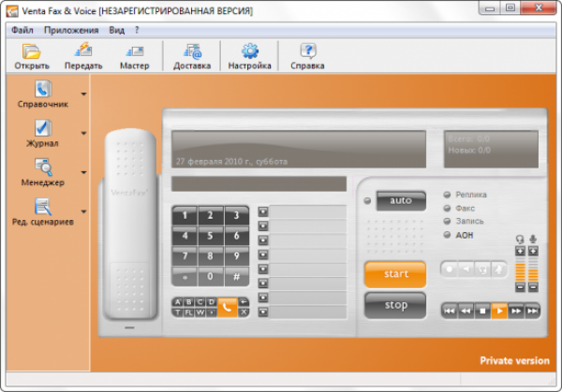Expand the Журнал dropdown arrow
Viewport: 562px width, 392px height.
pyautogui.click(x=83, y=133)
